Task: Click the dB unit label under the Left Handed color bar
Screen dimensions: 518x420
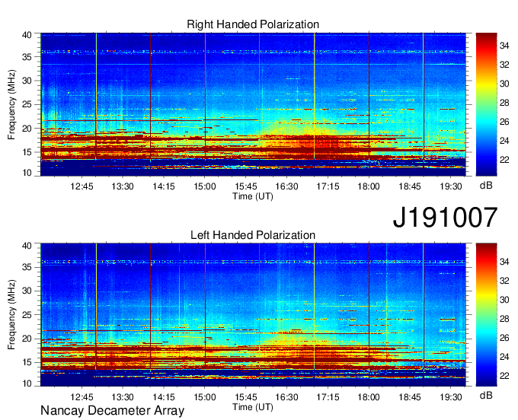Action: (x=486, y=395)
